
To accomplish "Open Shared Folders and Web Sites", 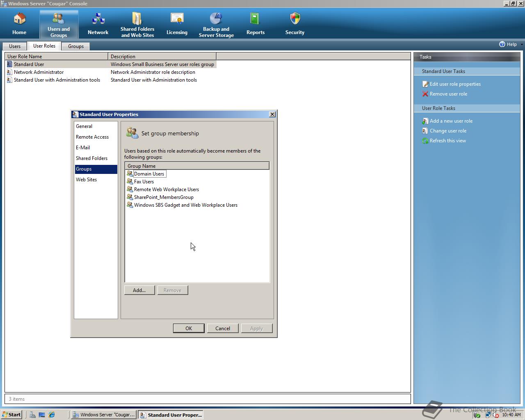I will coord(137,19).
